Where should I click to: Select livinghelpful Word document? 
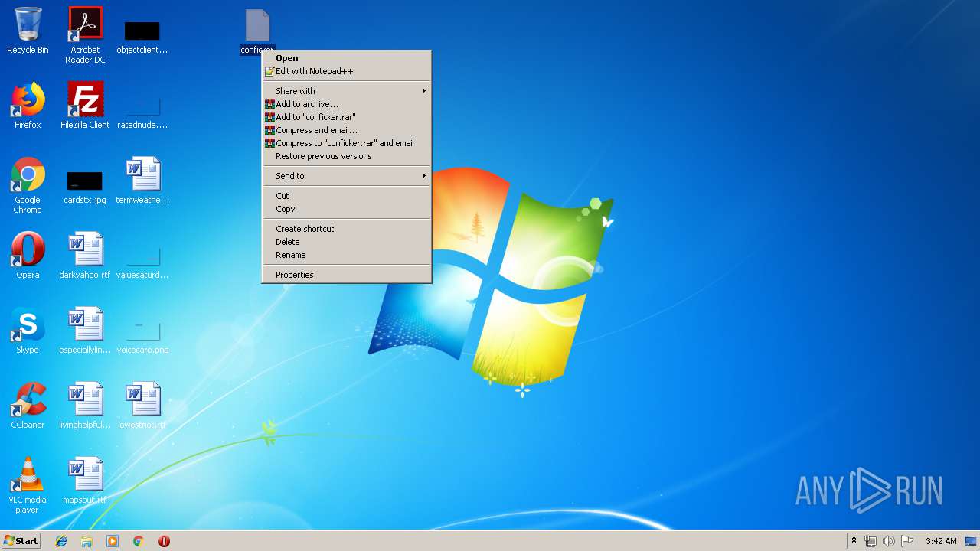click(x=85, y=406)
